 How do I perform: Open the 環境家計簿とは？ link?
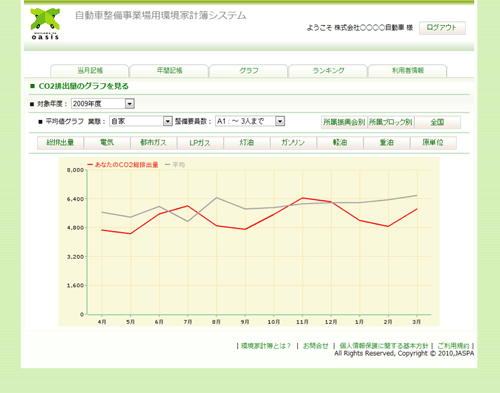266,346
